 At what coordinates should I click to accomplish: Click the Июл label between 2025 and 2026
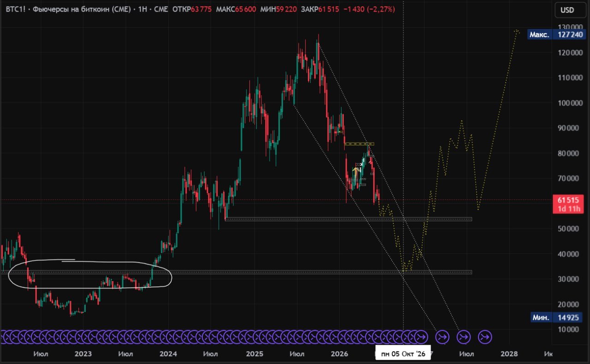pos(297,354)
